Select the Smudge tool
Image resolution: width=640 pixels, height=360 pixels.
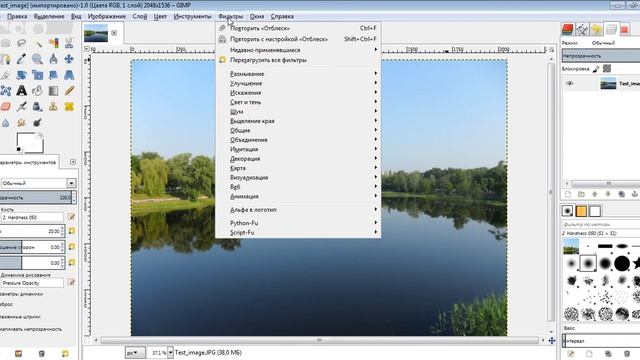coord(21,122)
